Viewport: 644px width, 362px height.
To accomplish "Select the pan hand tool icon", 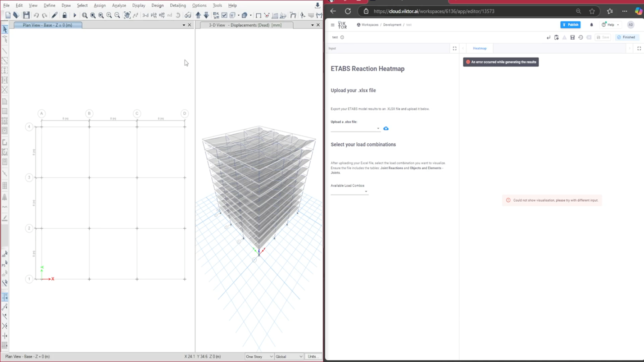I will click(x=127, y=15).
